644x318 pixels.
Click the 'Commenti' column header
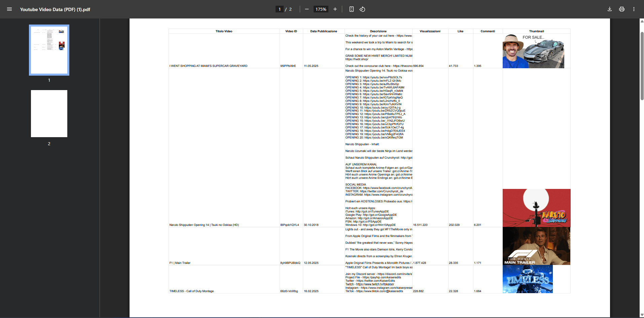coord(488,31)
